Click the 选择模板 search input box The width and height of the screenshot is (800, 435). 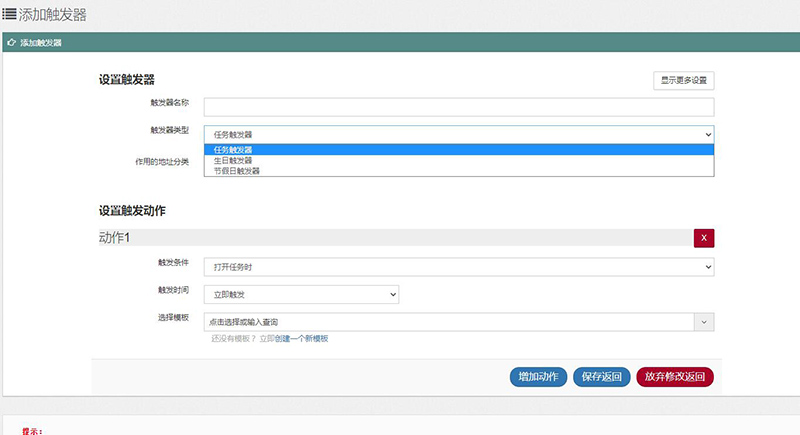point(448,322)
